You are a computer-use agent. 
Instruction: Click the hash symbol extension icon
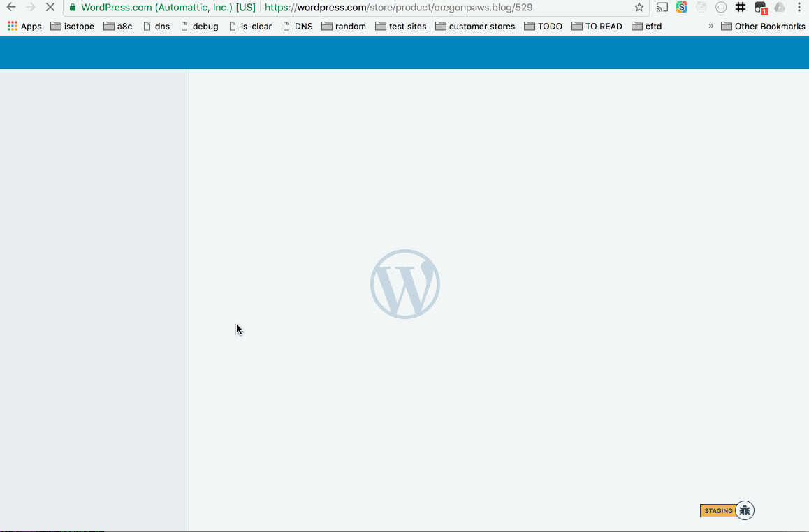tap(741, 7)
